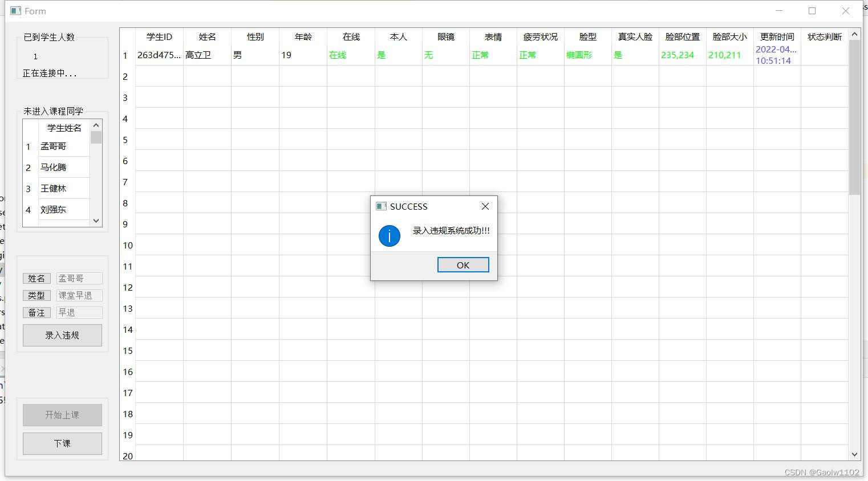This screenshot has height=481, width=868.
Task: Click the 状态判断 column header
Action: coord(824,36)
